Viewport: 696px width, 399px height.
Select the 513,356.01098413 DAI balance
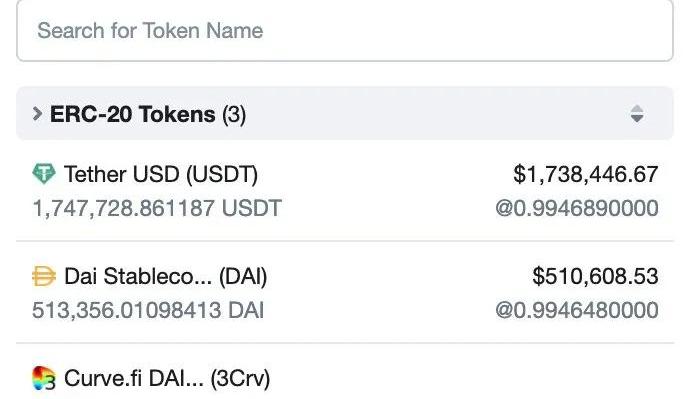(148, 310)
